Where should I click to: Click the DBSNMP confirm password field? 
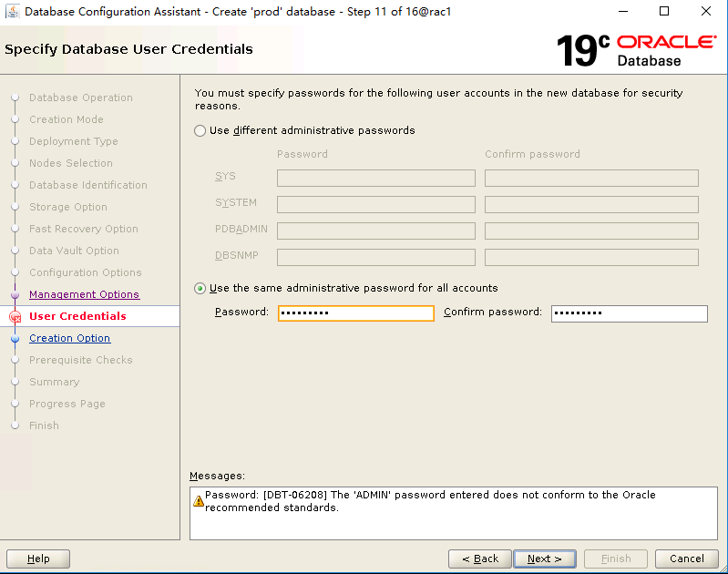(x=591, y=257)
